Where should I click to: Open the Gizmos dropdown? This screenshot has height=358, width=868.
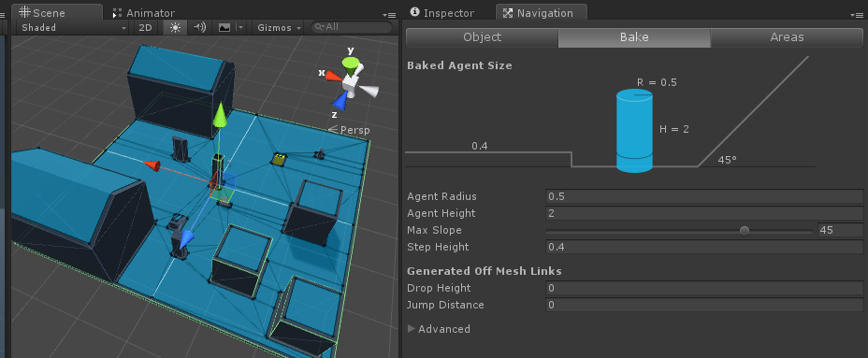coord(280,28)
